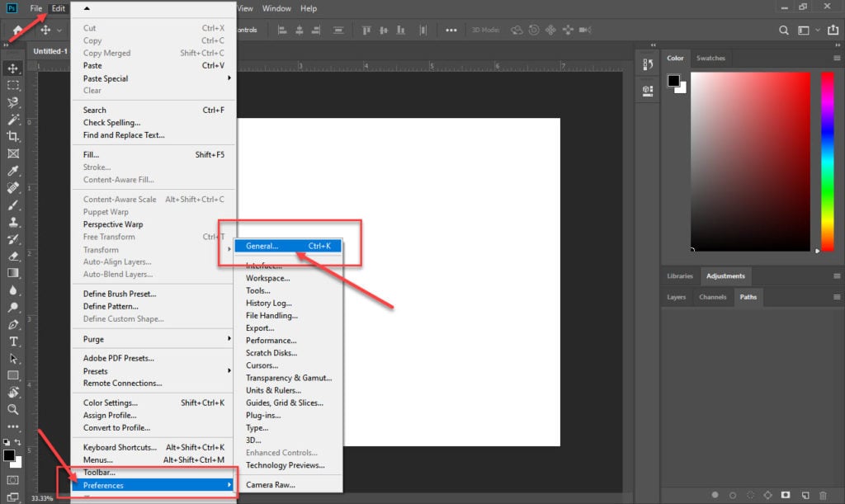Image resolution: width=845 pixels, height=504 pixels.
Task: Select the Brush tool
Action: point(13,205)
